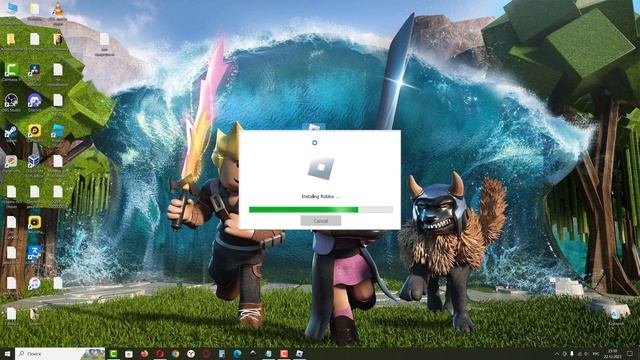Screen dimensions: 640x360
Task: Show hidden system tray icons
Action: coord(557,354)
